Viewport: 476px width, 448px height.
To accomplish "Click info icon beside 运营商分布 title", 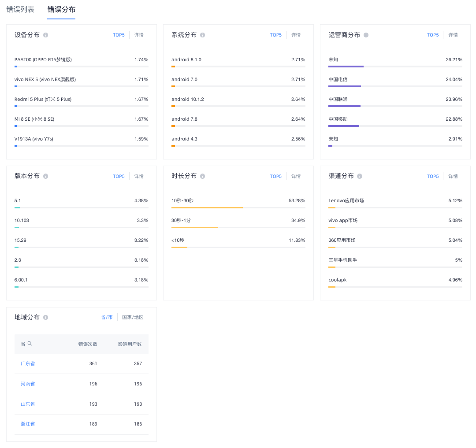I will coord(366,35).
